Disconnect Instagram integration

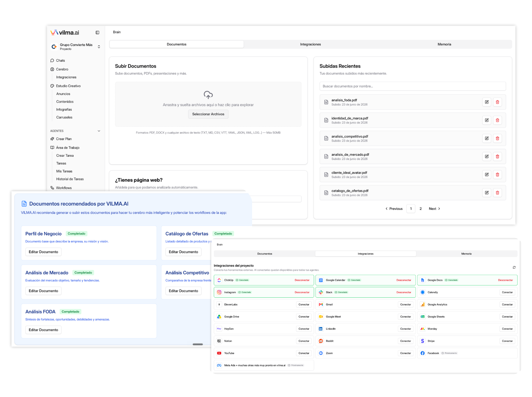click(302, 293)
